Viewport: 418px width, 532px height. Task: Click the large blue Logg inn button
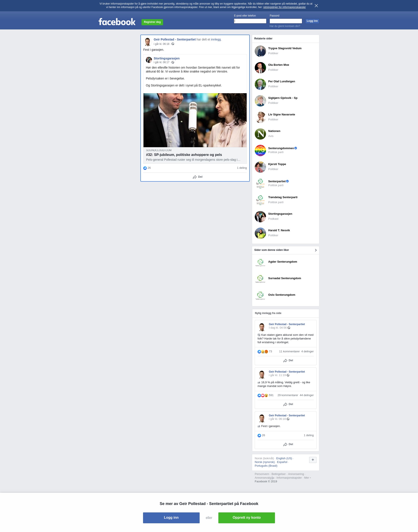click(171, 518)
